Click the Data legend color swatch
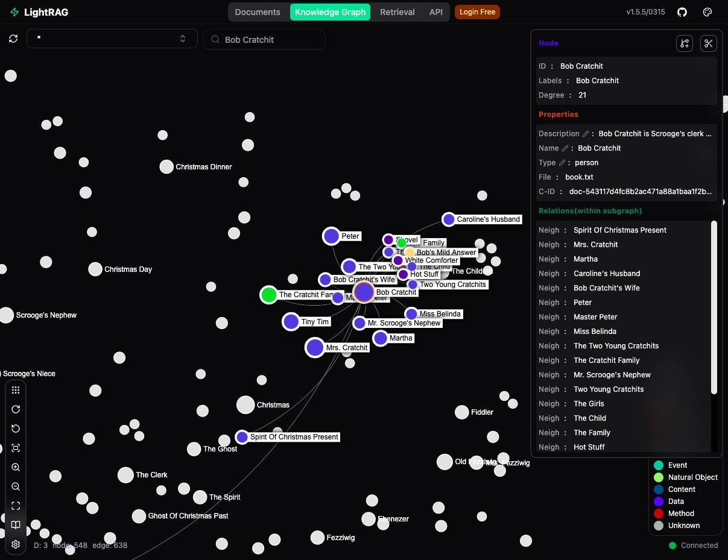Image resolution: width=728 pixels, height=560 pixels. tap(659, 502)
